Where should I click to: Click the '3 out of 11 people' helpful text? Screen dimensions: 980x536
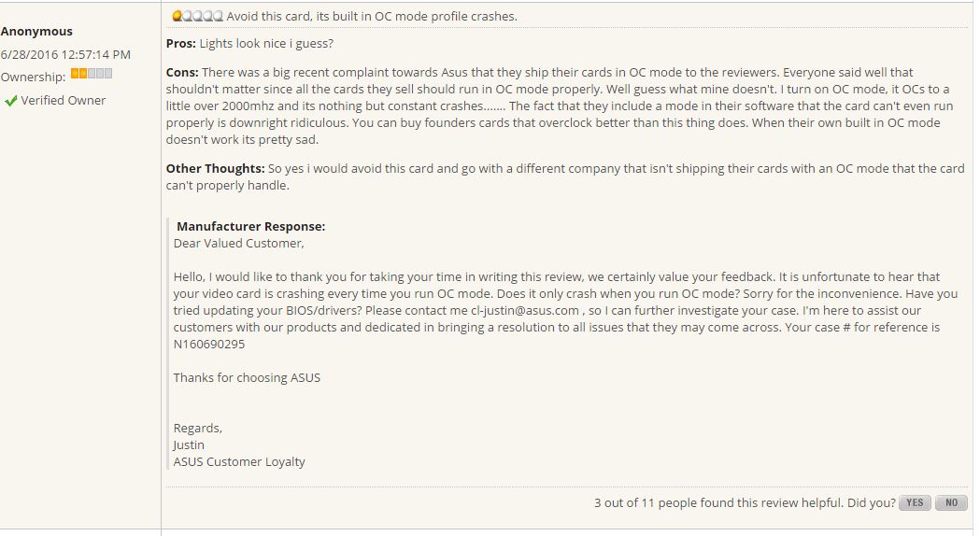(x=744, y=503)
